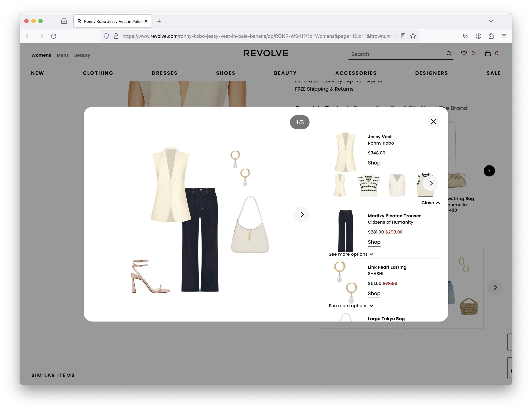532x411 pixels.
Task: Open a new browser tab
Action: tap(159, 21)
